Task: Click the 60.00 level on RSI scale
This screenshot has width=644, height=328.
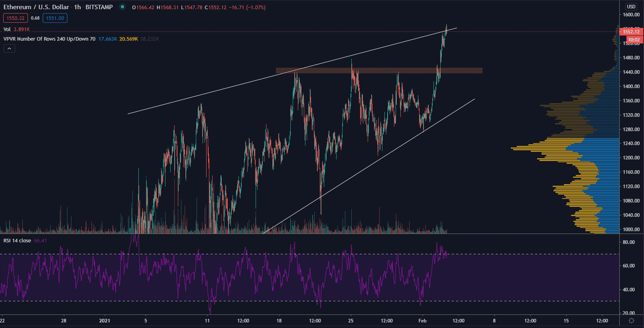Action: click(629, 266)
